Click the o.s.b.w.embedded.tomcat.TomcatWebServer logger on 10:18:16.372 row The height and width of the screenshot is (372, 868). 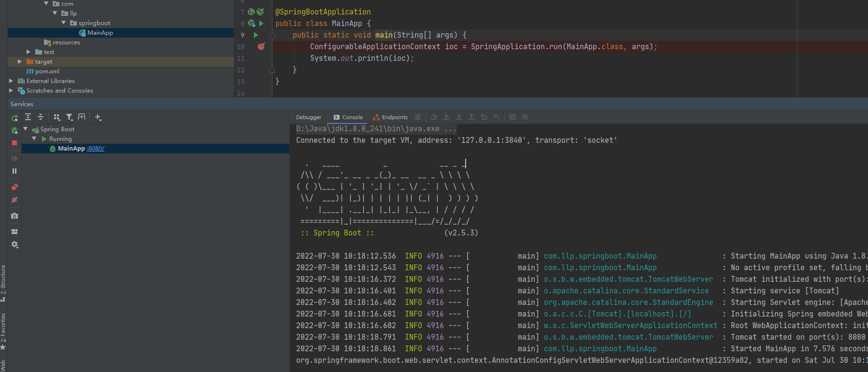tap(628, 279)
